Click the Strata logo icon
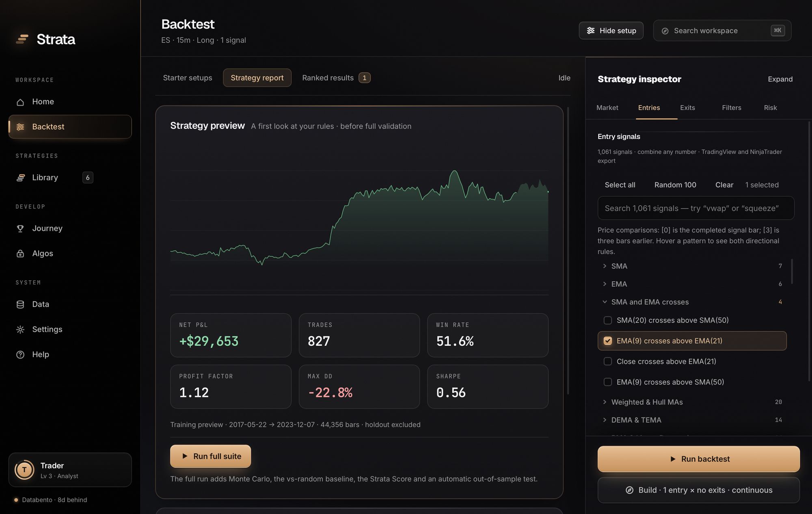 tap(22, 39)
